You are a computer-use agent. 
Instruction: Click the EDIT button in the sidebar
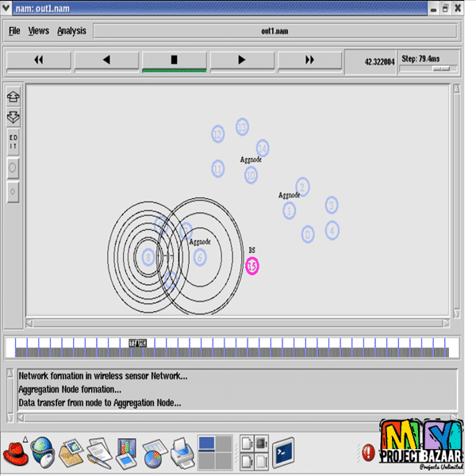13,142
